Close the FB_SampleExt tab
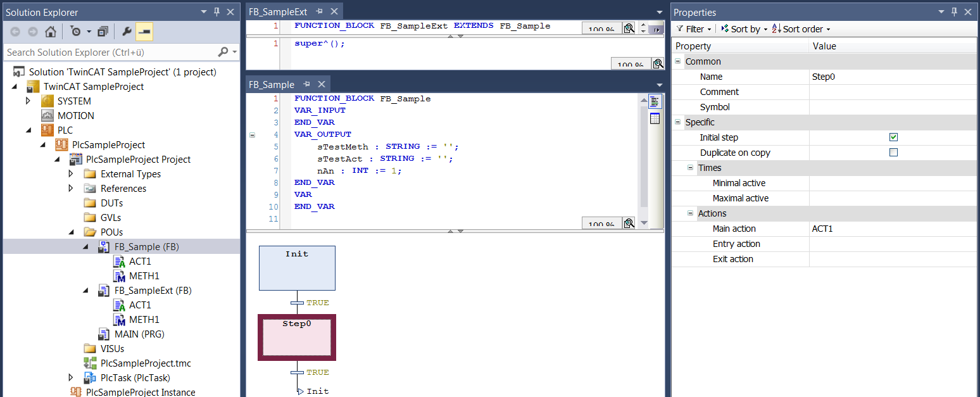The width and height of the screenshot is (980, 397). point(334,11)
